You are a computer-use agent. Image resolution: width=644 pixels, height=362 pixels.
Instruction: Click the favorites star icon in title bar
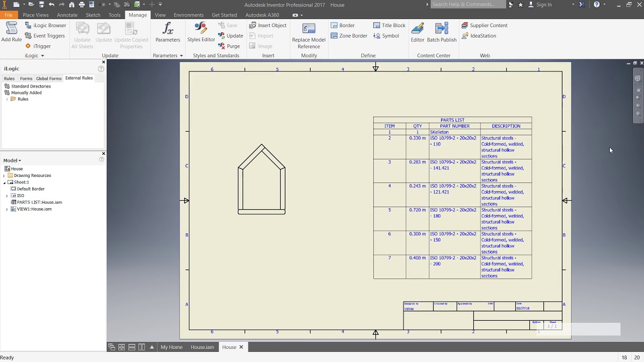pos(520,5)
